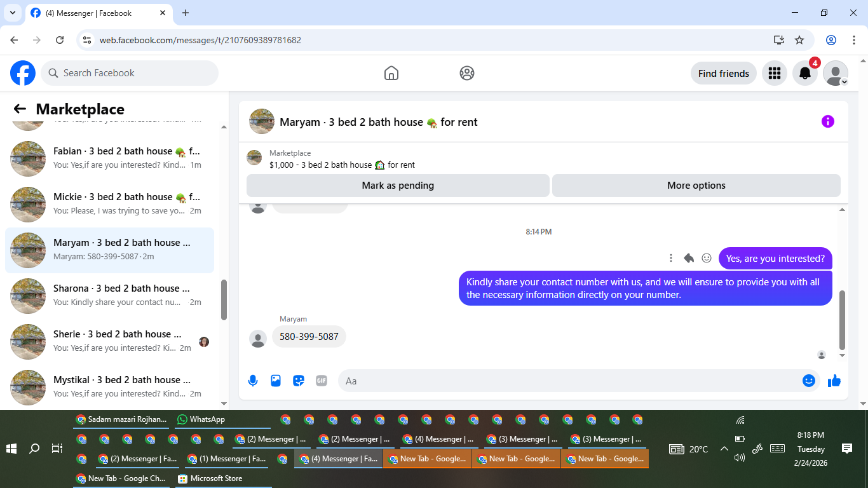Open the Facebook menu grid icon
The image size is (868, 488).
[774, 73]
